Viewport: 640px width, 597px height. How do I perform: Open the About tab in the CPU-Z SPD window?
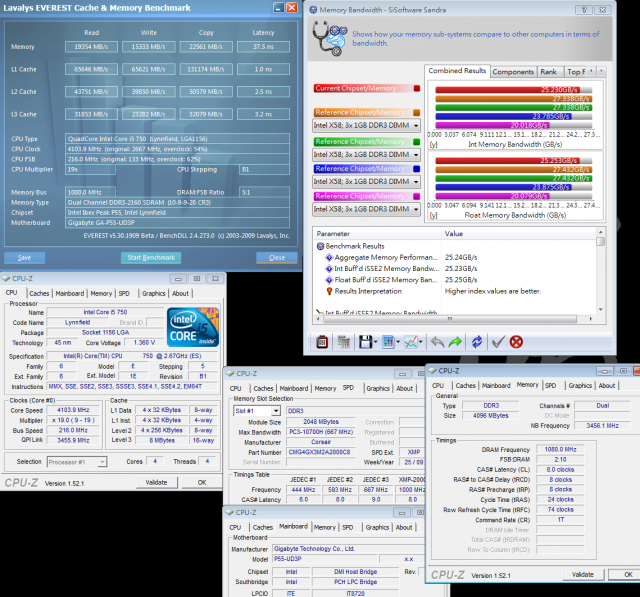point(404,388)
